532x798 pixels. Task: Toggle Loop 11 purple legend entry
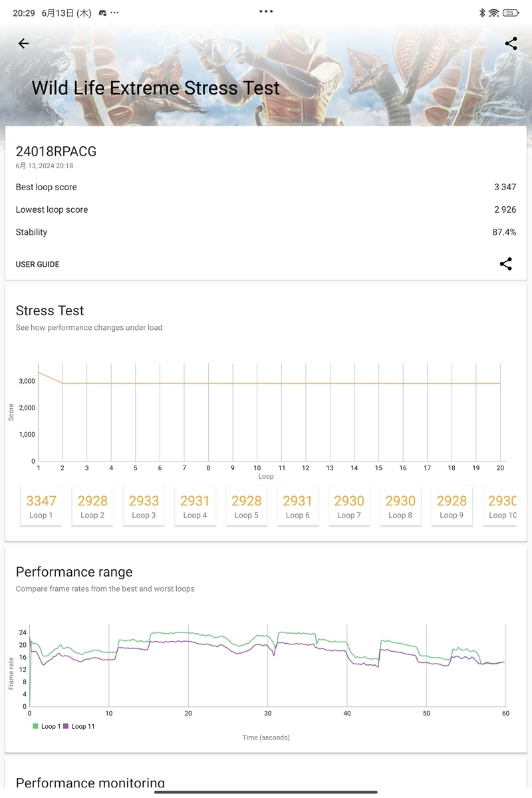[79, 726]
